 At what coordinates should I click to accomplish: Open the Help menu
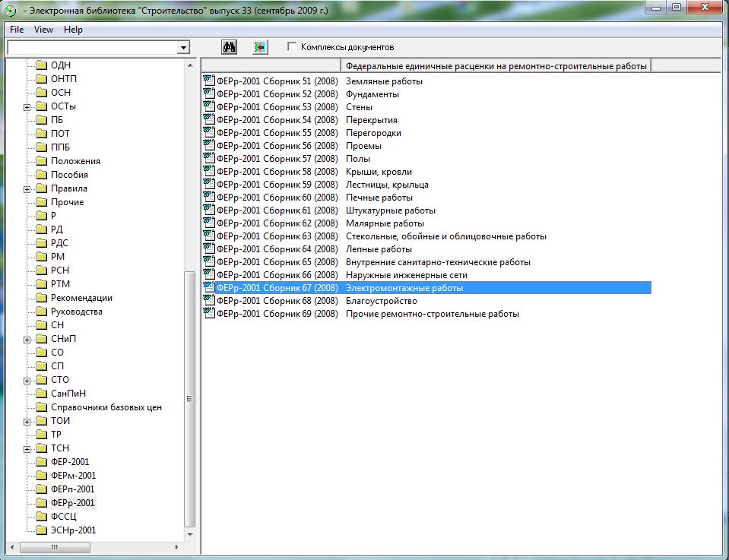pyautogui.click(x=73, y=30)
